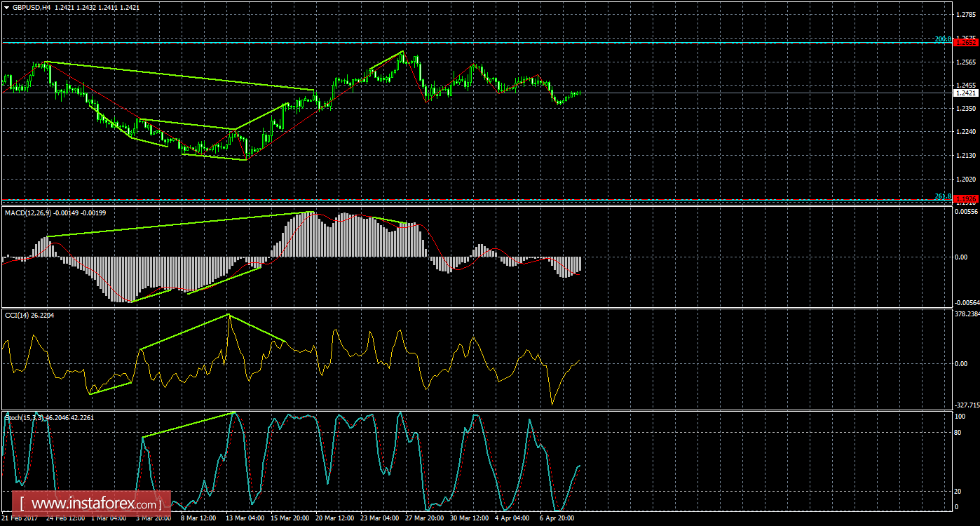The height and width of the screenshot is (526, 980).
Task: Click the 21 Feb 2017 time label
Action: (x=21, y=520)
